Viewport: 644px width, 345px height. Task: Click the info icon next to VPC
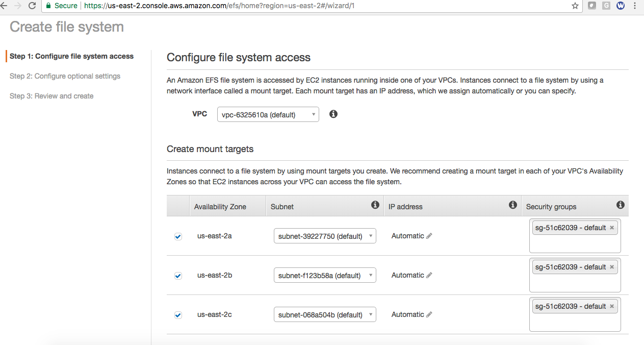(x=333, y=114)
